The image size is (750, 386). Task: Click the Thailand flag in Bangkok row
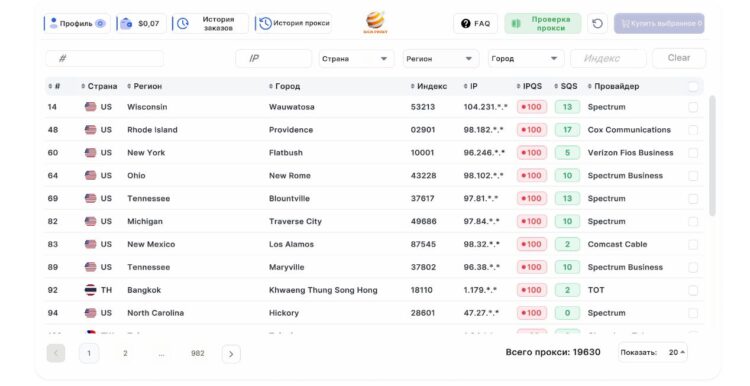(x=90, y=290)
